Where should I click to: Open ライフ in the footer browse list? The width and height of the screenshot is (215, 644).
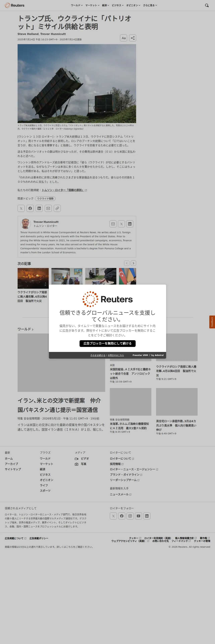coord(44,485)
